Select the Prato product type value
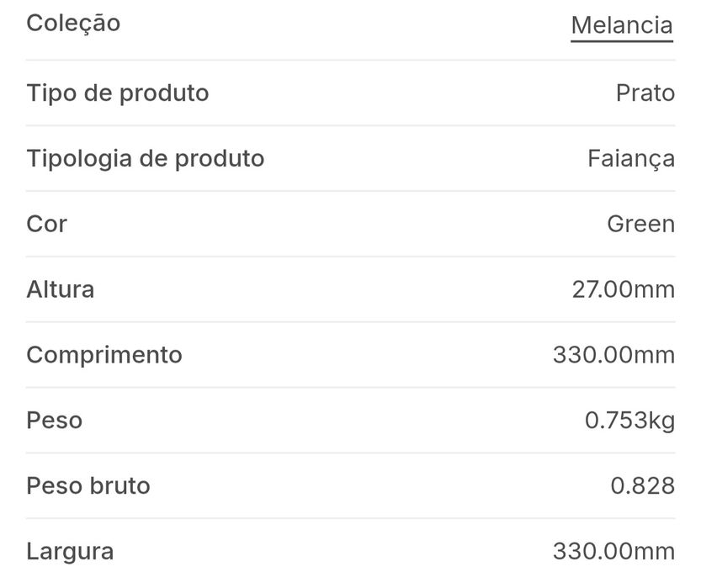 point(645,93)
